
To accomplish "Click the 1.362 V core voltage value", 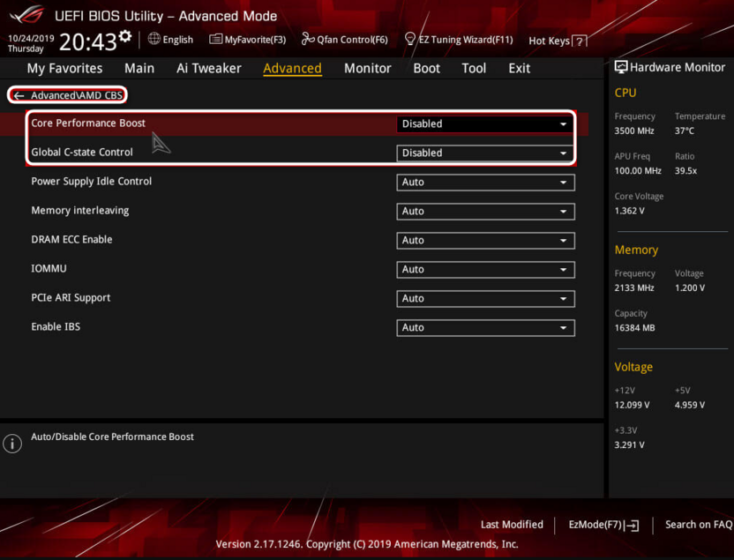I will [x=630, y=211].
